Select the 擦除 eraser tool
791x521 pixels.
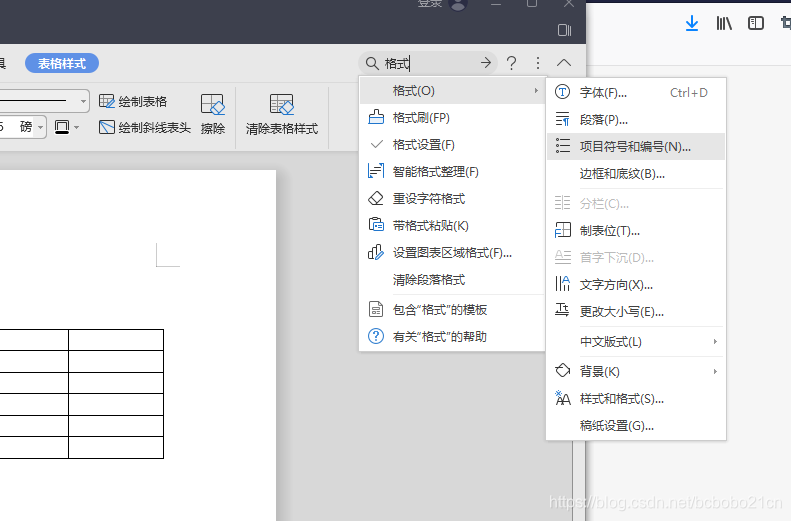pos(212,114)
